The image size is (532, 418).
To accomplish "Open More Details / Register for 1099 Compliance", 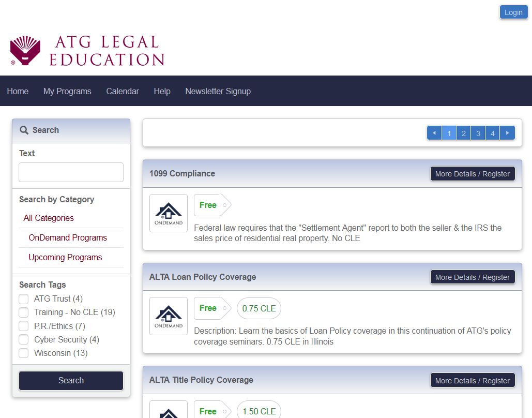I will point(473,174).
